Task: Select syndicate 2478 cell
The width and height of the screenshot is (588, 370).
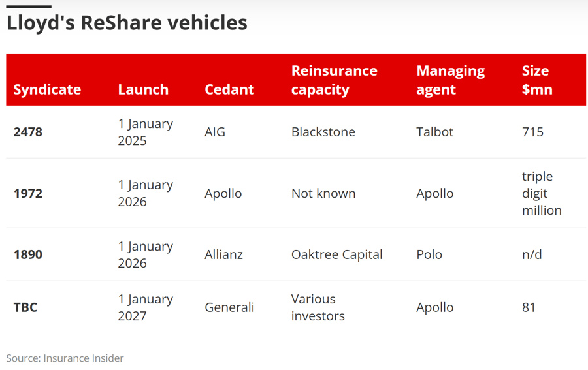Action: click(x=28, y=132)
